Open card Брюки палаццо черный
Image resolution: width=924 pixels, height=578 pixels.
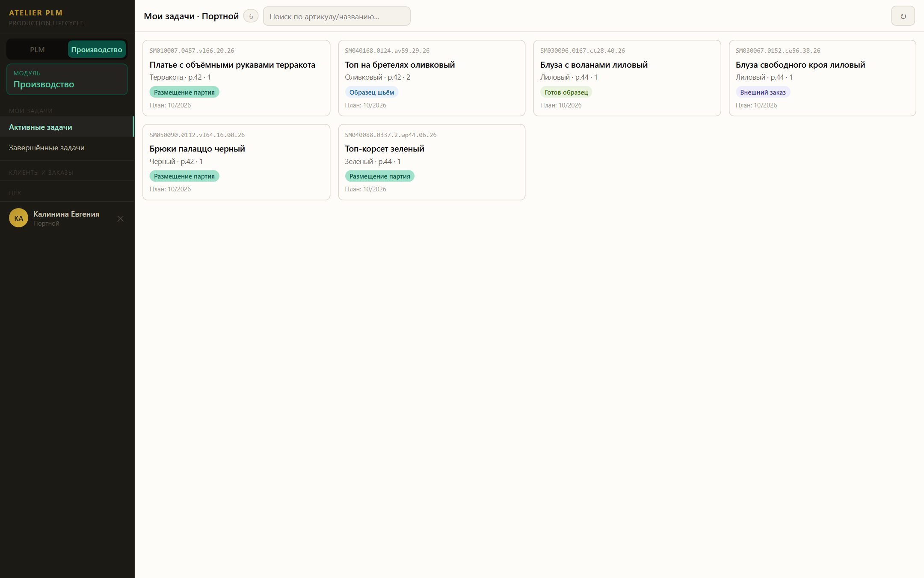tap(236, 162)
